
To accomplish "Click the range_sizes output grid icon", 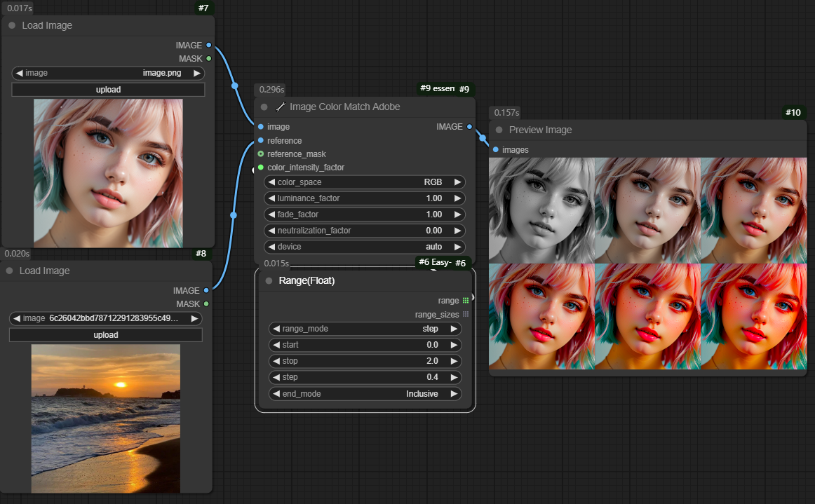I will click(466, 315).
